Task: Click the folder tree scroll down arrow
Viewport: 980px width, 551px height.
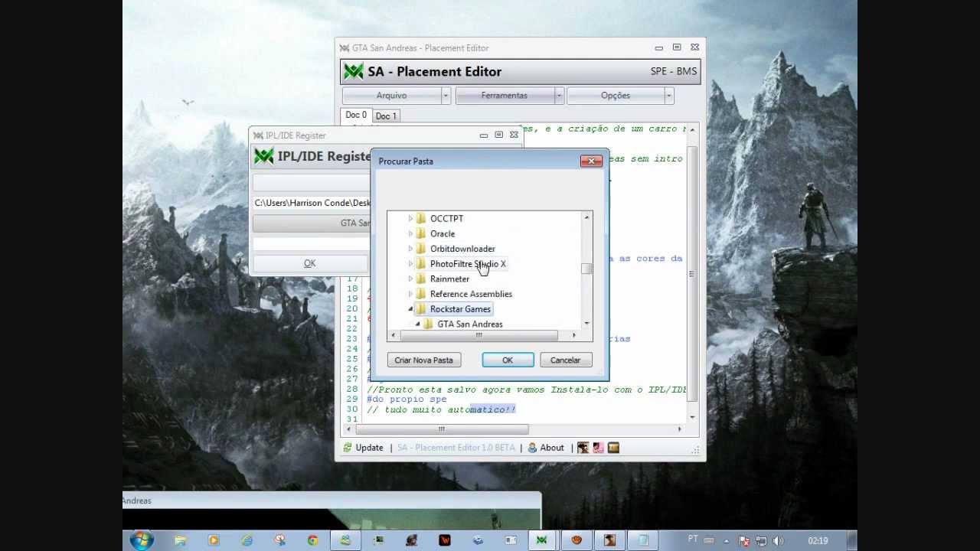Action: [x=586, y=324]
